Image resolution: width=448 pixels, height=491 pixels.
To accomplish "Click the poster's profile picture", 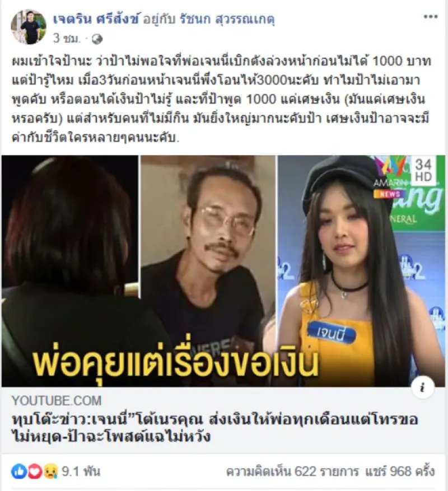I will pyautogui.click(x=29, y=27).
